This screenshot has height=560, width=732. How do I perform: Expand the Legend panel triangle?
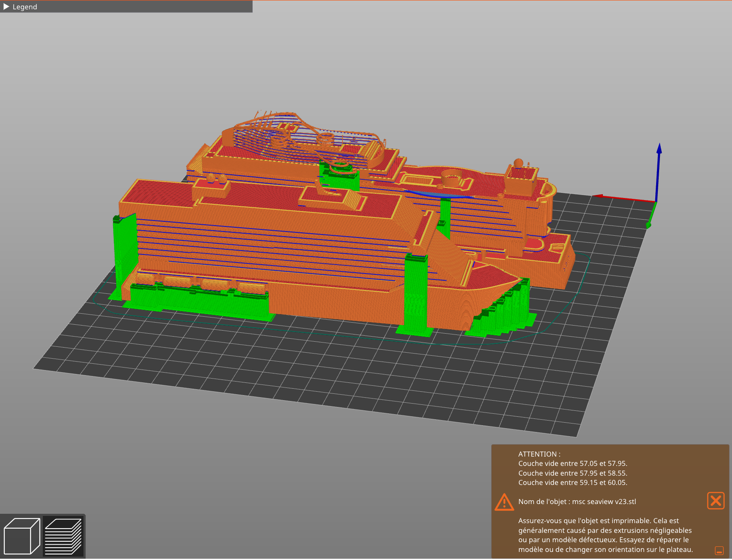tap(6, 7)
